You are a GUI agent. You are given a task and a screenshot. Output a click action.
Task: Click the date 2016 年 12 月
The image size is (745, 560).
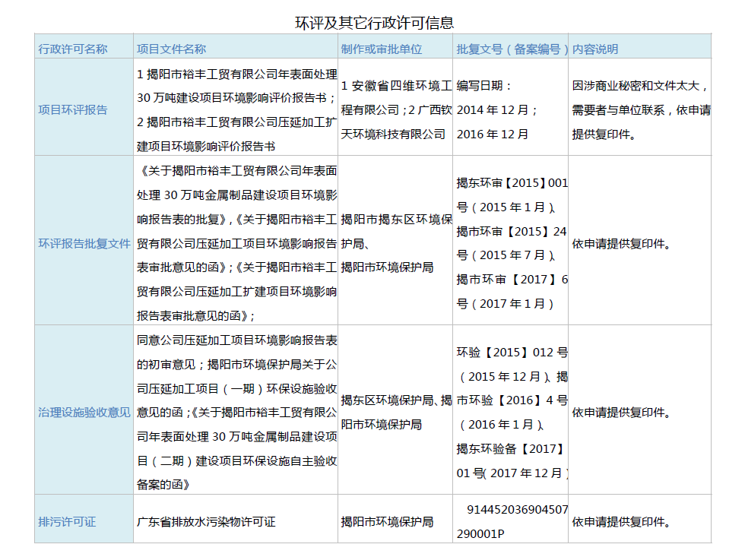[493, 134]
